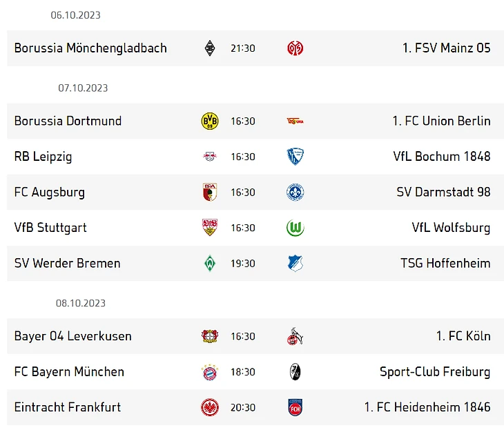504x439 pixels.
Task: Click the FC Bayern München logo
Action: [210, 372]
